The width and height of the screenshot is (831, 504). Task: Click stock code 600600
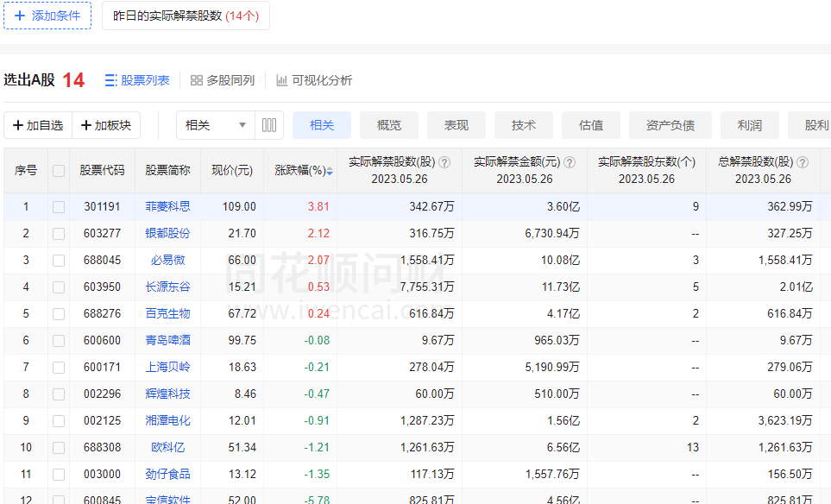coord(103,340)
